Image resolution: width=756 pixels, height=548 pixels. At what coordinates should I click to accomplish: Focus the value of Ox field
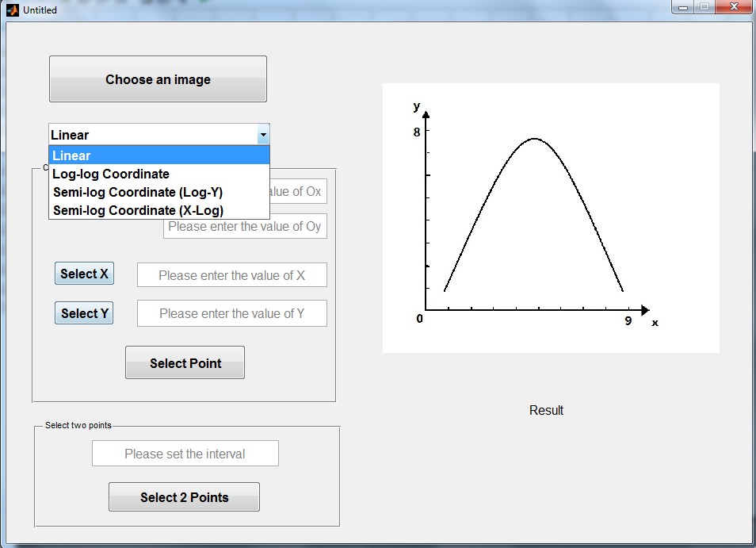pyautogui.click(x=299, y=191)
